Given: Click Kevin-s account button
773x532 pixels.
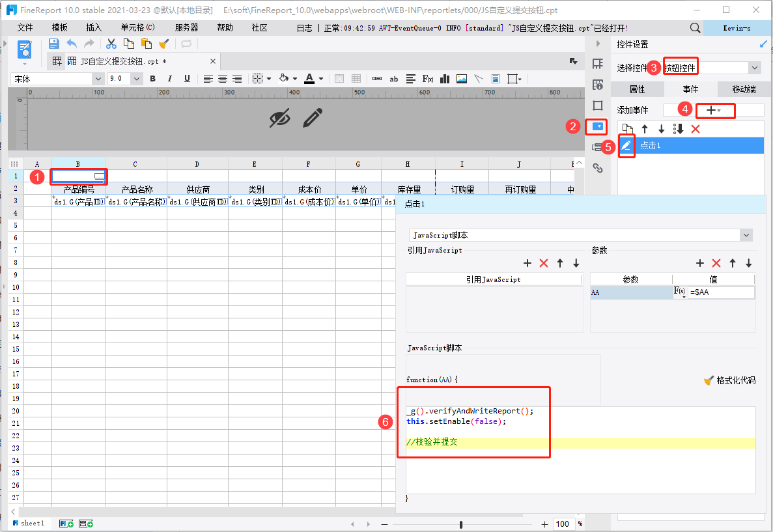Looking at the screenshot, I should point(737,28).
